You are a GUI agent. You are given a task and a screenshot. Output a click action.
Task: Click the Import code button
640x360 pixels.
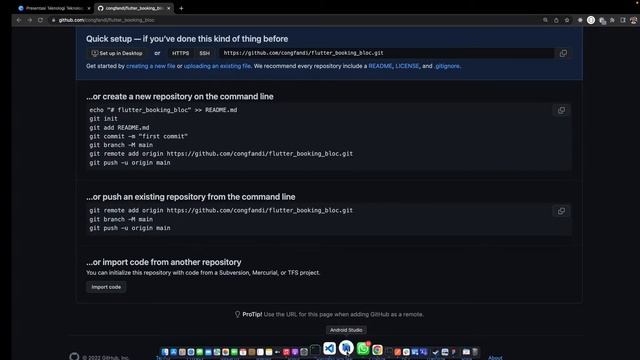tap(106, 287)
